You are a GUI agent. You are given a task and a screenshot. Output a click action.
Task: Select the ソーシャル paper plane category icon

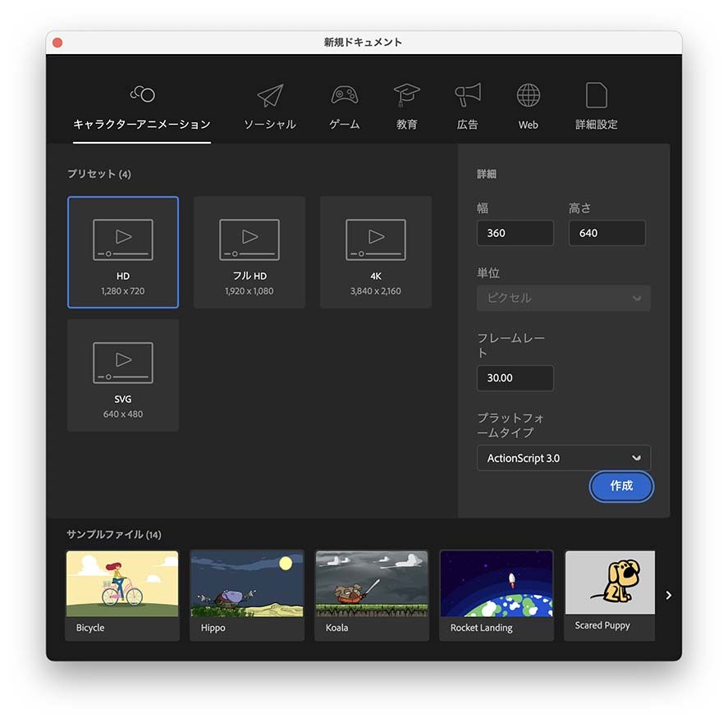[269, 97]
